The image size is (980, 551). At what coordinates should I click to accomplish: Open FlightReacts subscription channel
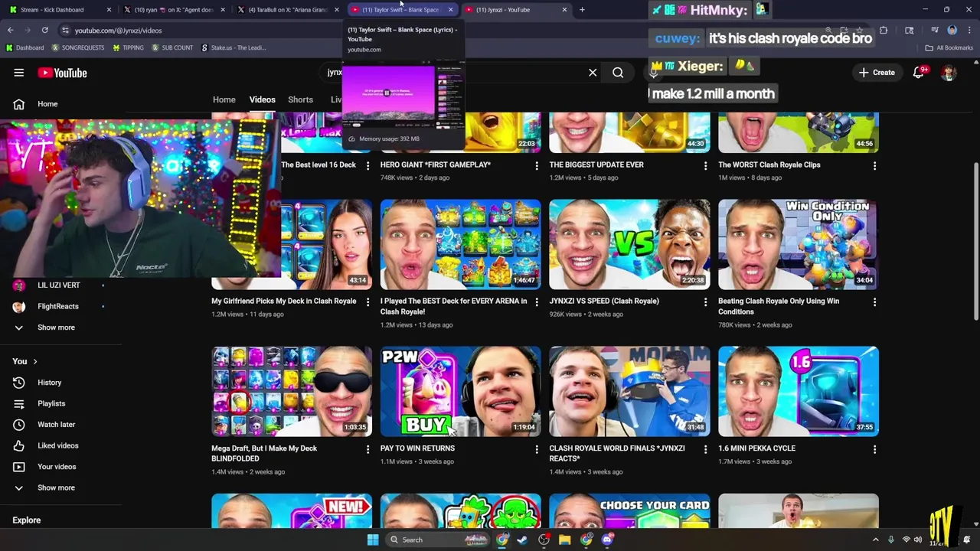[x=58, y=306]
